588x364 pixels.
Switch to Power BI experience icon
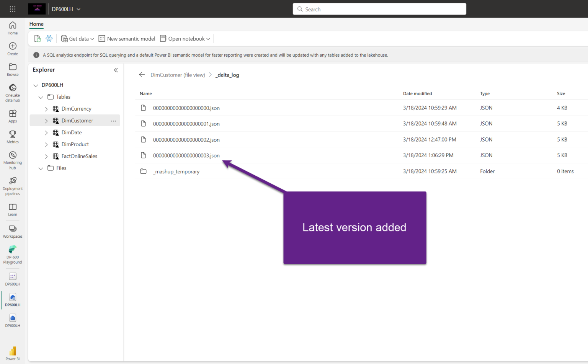[x=13, y=353]
